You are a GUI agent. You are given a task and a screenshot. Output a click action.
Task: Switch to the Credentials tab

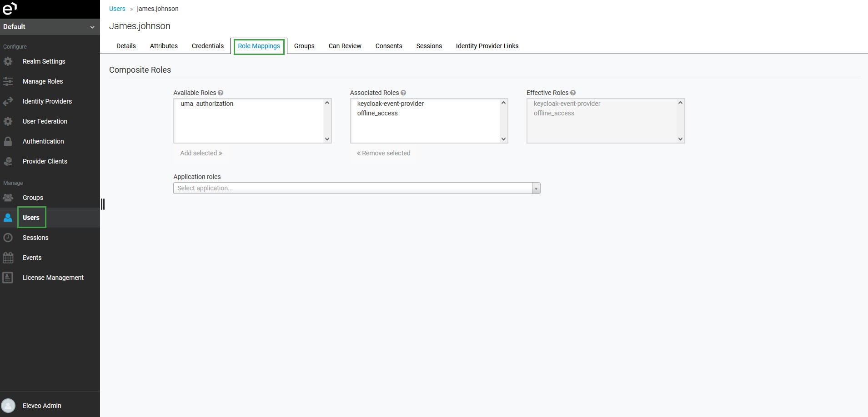(208, 46)
